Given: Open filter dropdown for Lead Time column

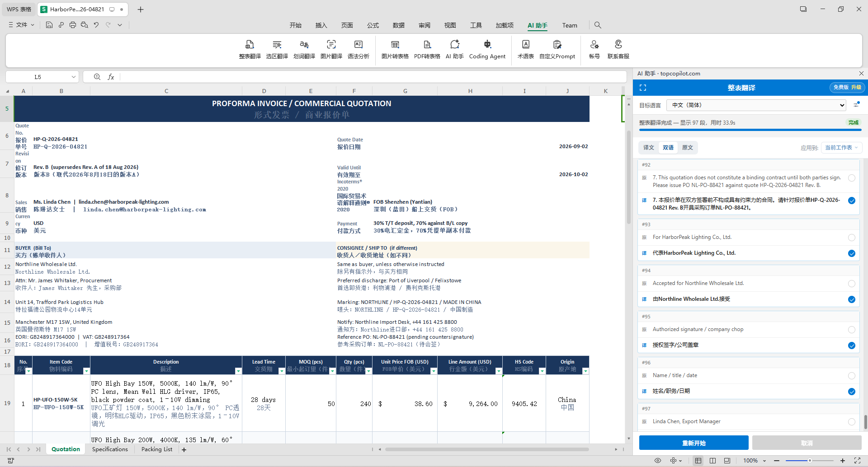Looking at the screenshot, I should 282,371.
